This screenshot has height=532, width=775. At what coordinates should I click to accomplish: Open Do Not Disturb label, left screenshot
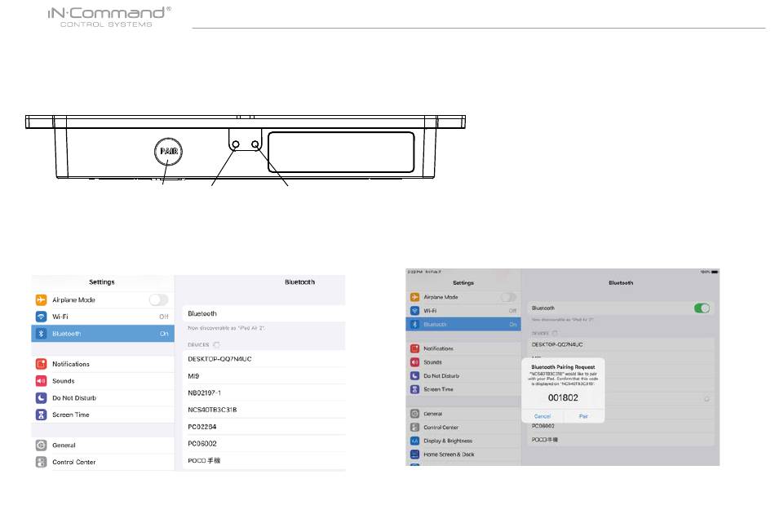tap(74, 397)
